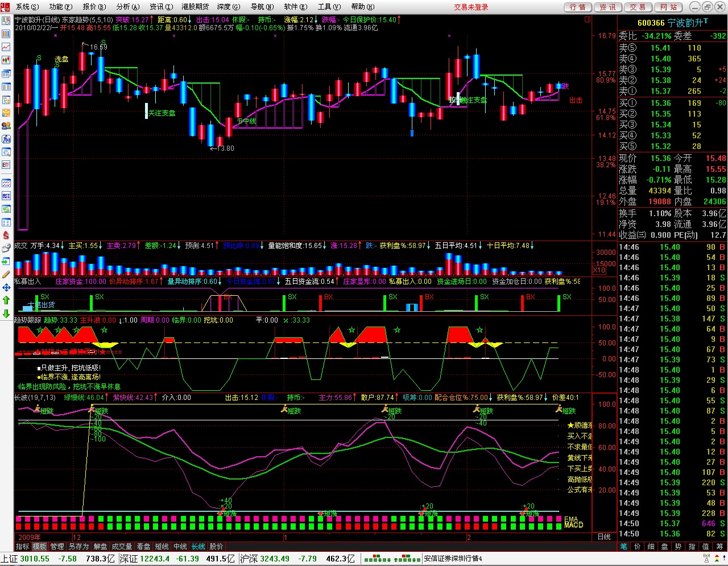Screen dimensions: 728x566
Task: Open the fx formula icon in sidebar
Action: pos(6,139)
